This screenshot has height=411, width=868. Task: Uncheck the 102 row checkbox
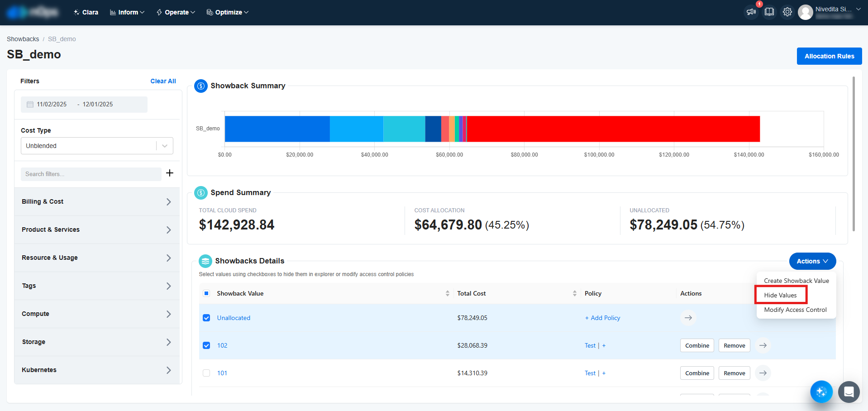[206, 345]
